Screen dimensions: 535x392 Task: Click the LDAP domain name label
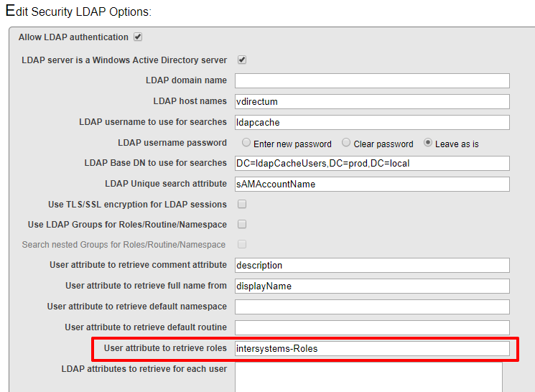click(186, 80)
